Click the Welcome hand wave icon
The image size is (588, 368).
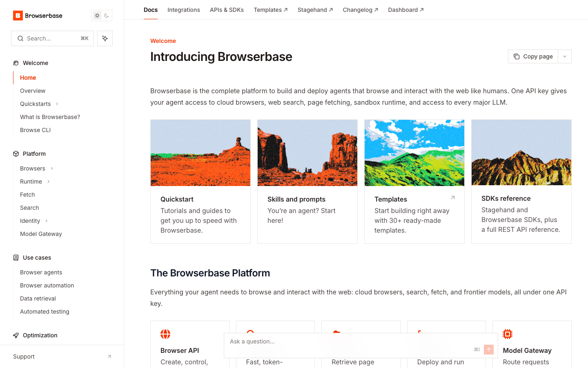(16, 63)
